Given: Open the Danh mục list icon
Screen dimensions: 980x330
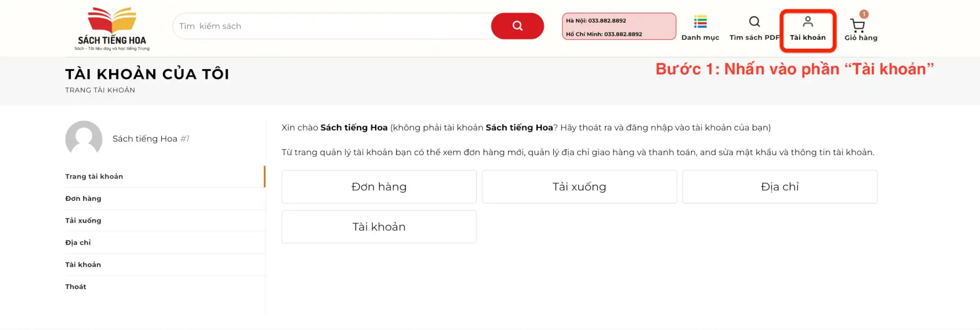Looking at the screenshot, I should click(x=700, y=22).
